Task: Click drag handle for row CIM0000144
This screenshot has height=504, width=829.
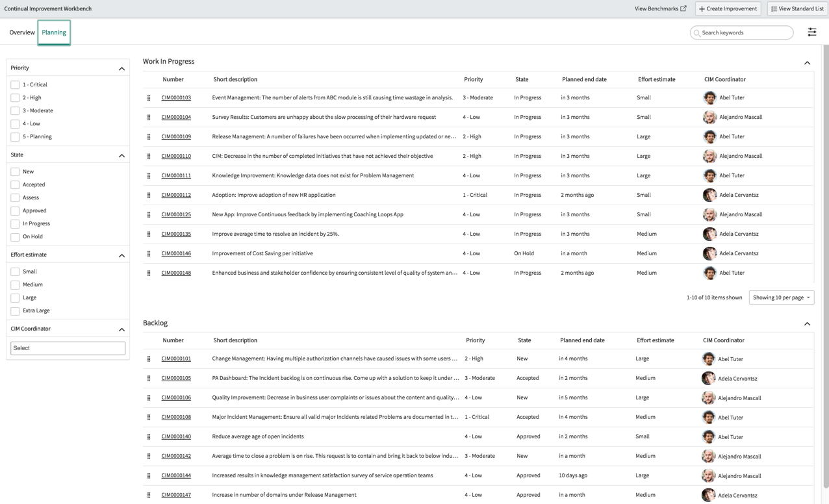Action: tap(149, 476)
